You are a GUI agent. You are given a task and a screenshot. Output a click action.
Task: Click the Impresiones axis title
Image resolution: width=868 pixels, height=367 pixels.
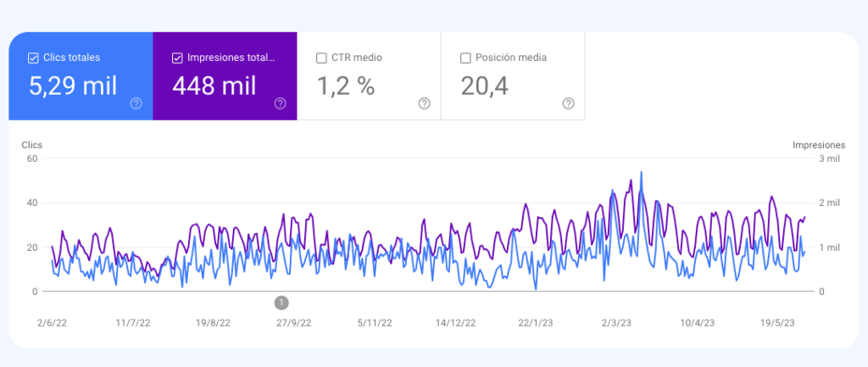coord(819,145)
